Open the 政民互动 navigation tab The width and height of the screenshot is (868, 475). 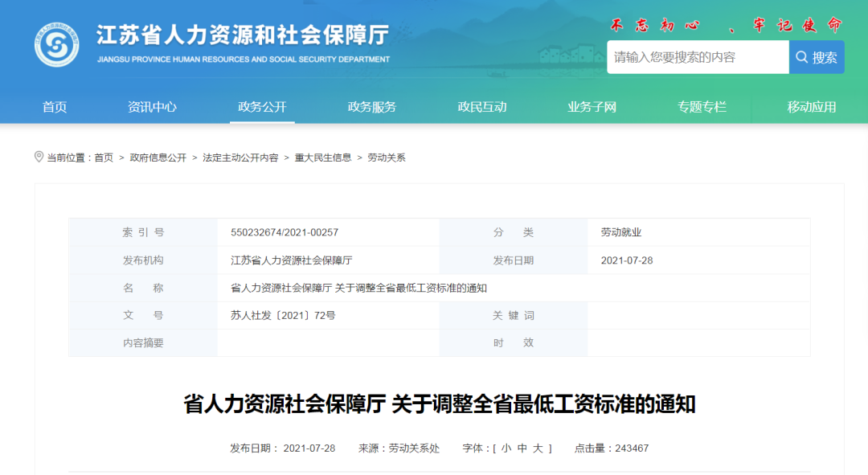[481, 107]
